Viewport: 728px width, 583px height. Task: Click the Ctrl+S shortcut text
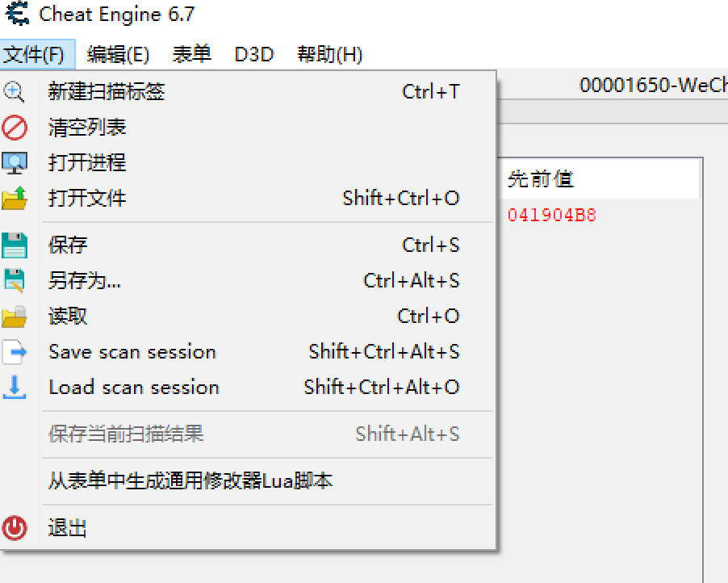click(x=431, y=245)
